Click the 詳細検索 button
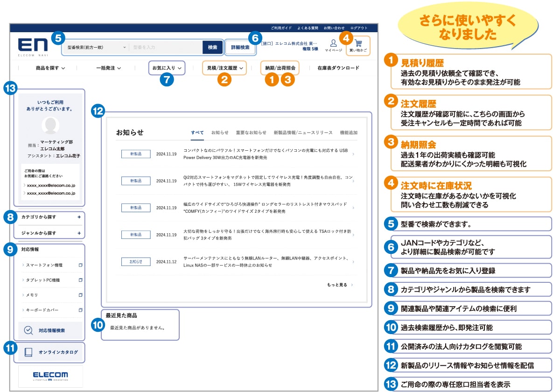Screen dimensions: 560x392 click(240, 47)
